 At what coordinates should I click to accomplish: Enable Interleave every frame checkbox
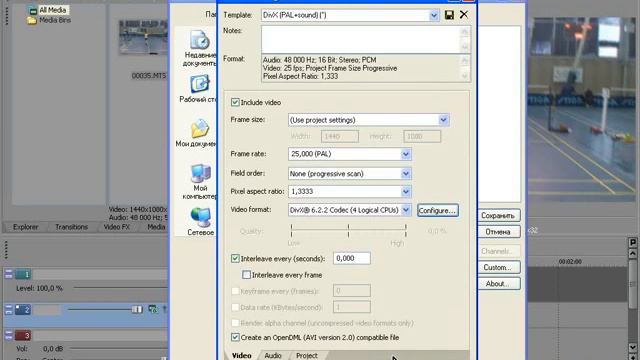[x=246, y=275]
